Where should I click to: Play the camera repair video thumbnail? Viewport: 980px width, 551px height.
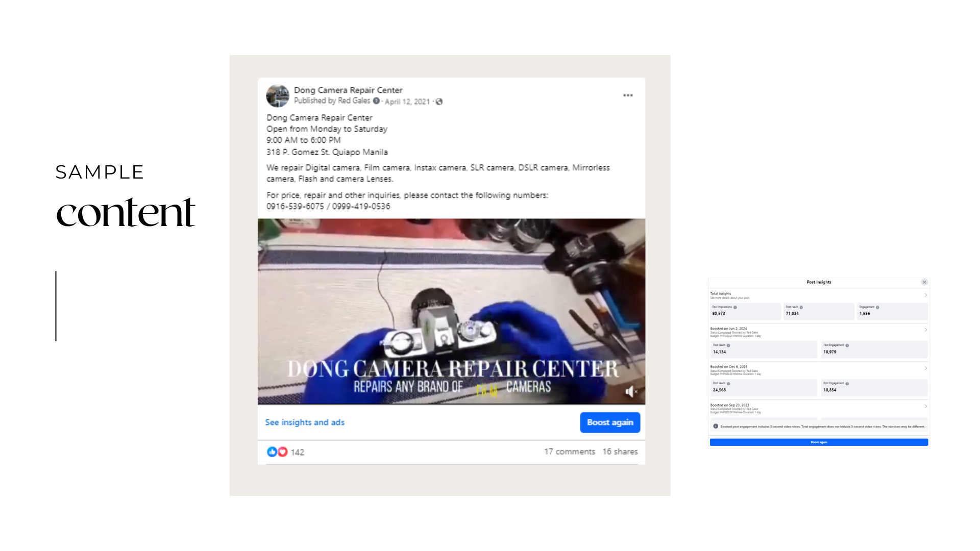[x=451, y=312]
